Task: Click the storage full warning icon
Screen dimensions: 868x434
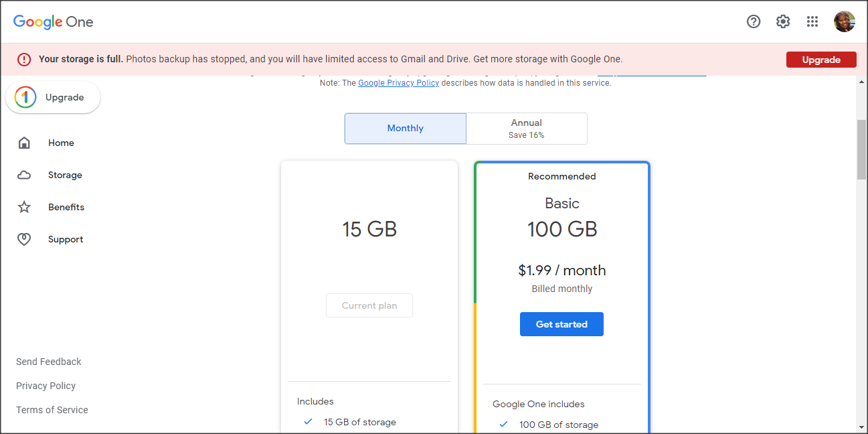Action: [x=24, y=60]
